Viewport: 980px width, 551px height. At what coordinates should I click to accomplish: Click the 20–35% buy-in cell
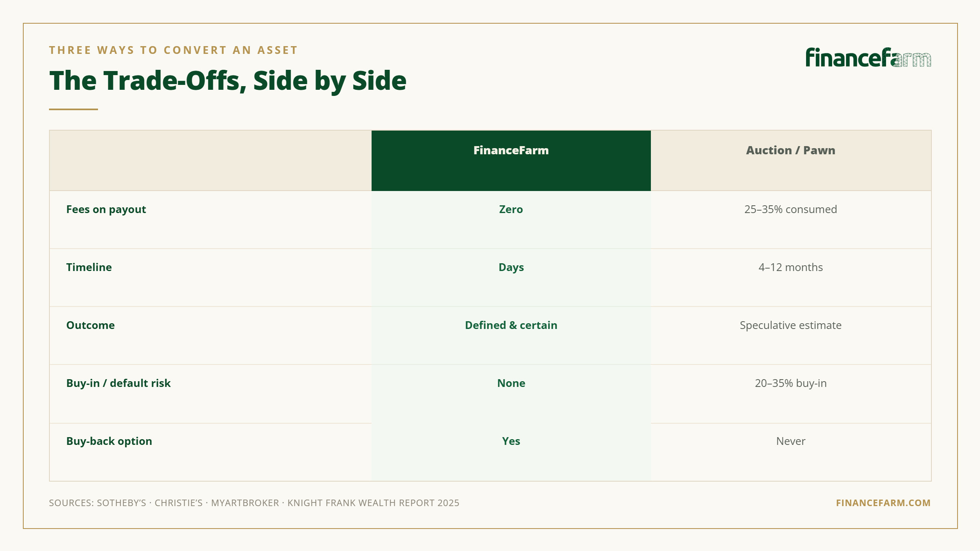(x=791, y=394)
